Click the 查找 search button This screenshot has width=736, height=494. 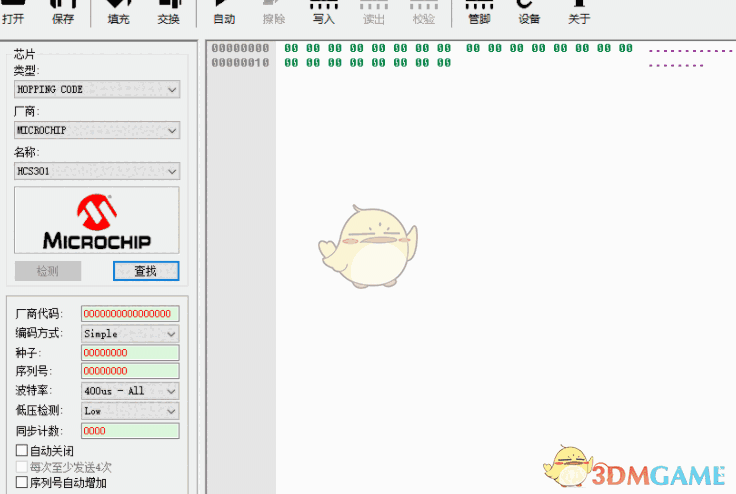pyautogui.click(x=146, y=271)
